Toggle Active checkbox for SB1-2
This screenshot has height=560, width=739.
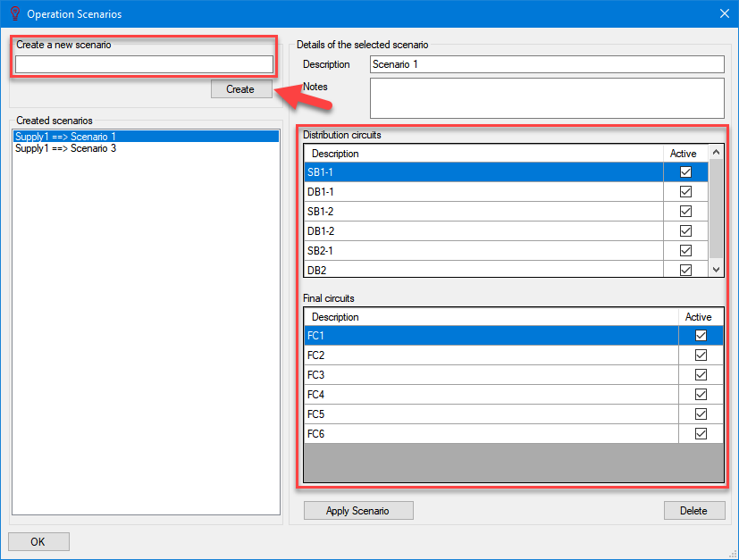[685, 211]
